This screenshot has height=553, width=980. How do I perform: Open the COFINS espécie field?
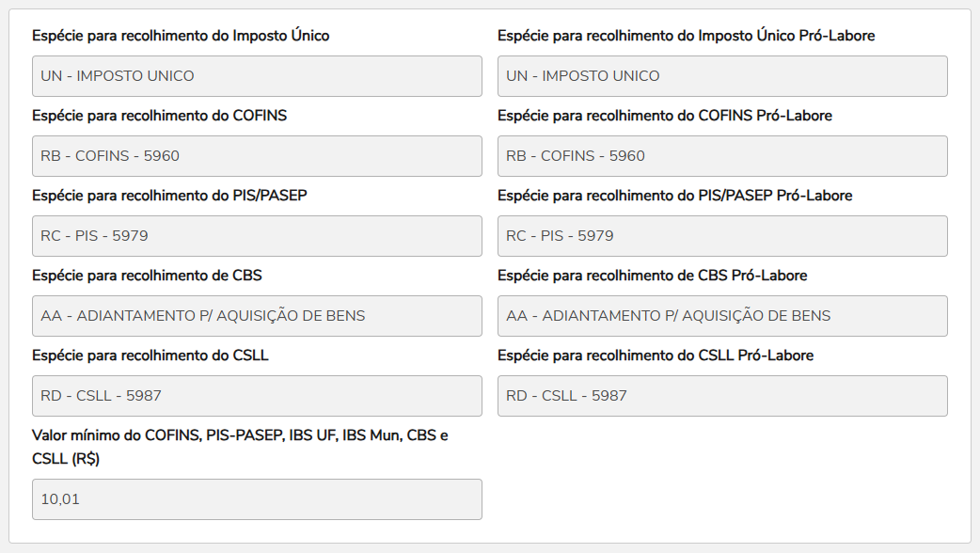[257, 156]
